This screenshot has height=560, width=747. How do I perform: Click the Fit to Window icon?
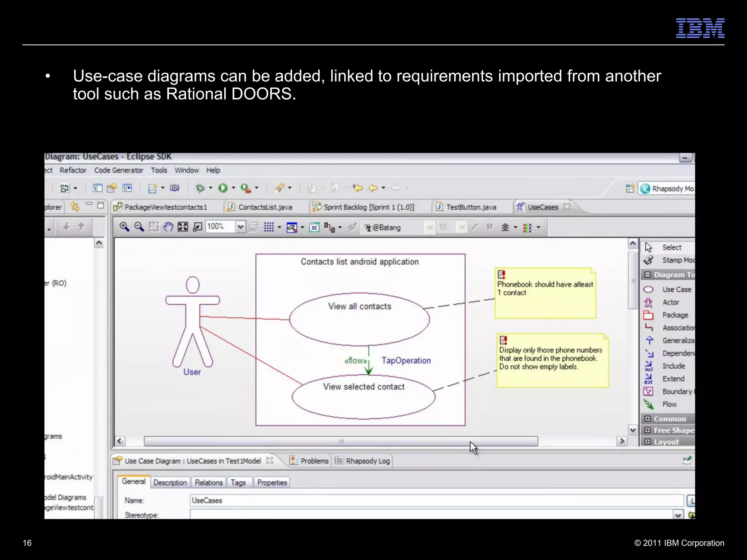[183, 227]
